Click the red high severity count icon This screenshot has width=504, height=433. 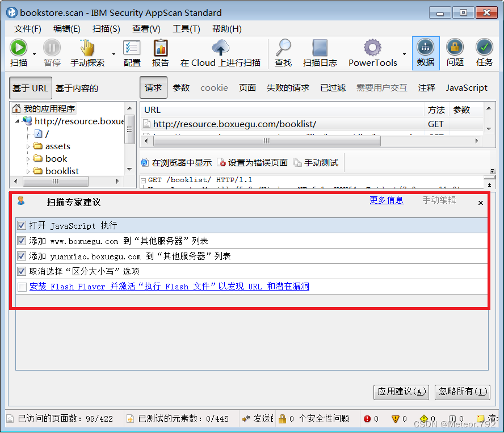coord(367,419)
